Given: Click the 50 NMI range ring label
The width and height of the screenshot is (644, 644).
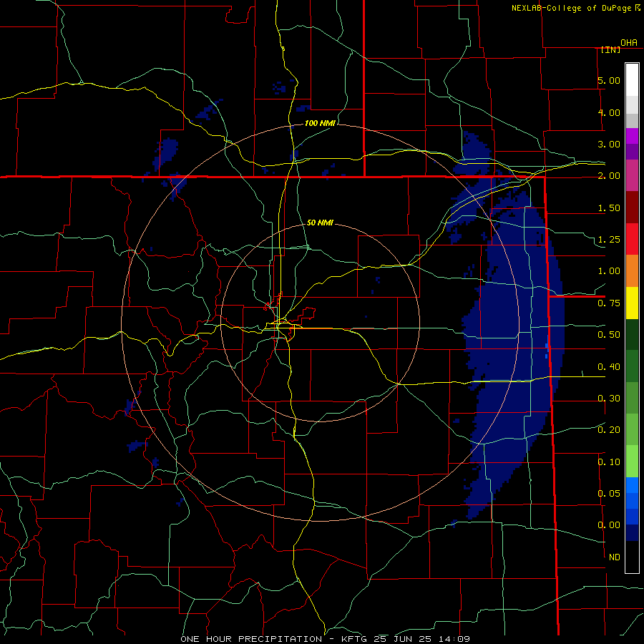Looking at the screenshot, I should tap(320, 223).
